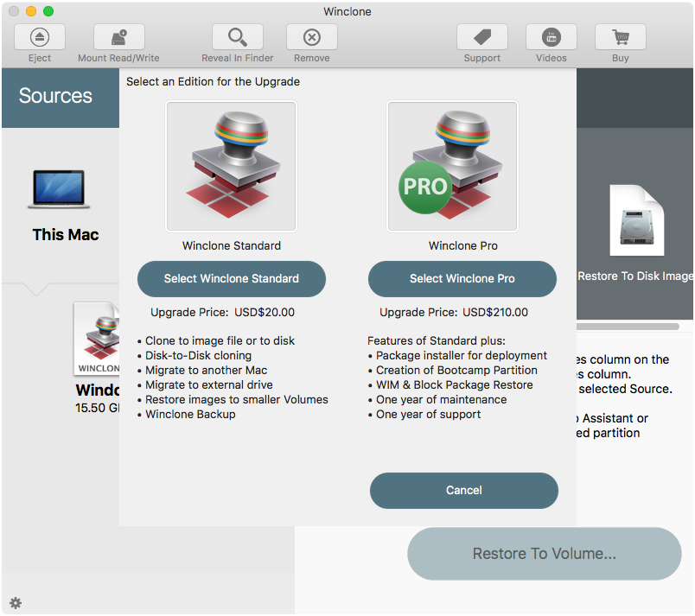Click the Restore To Volume button

click(x=545, y=554)
